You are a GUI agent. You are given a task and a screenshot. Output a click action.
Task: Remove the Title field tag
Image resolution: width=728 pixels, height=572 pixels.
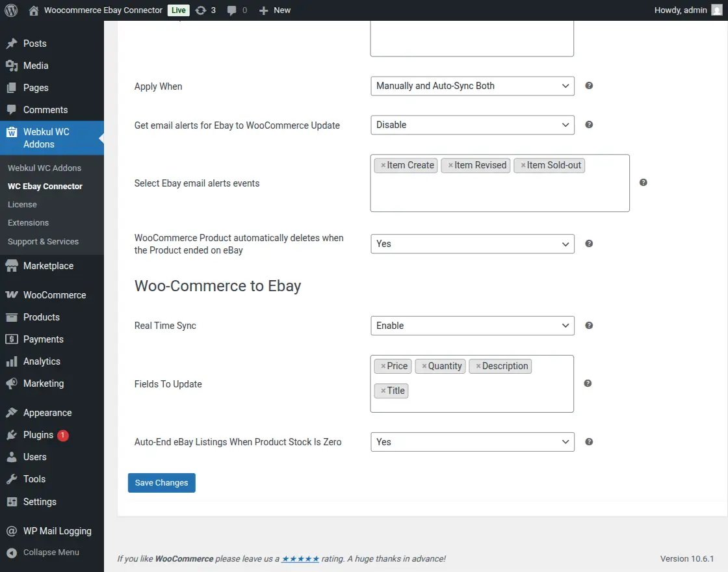point(383,391)
